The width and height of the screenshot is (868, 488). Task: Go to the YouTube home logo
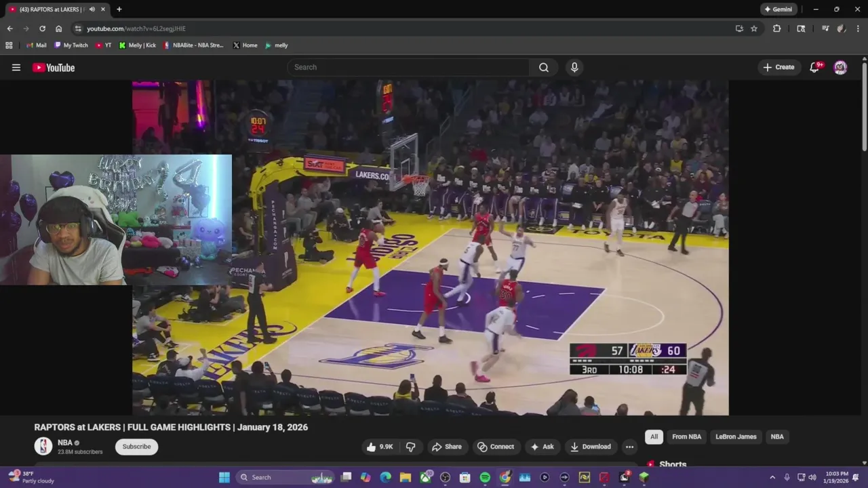pos(54,67)
